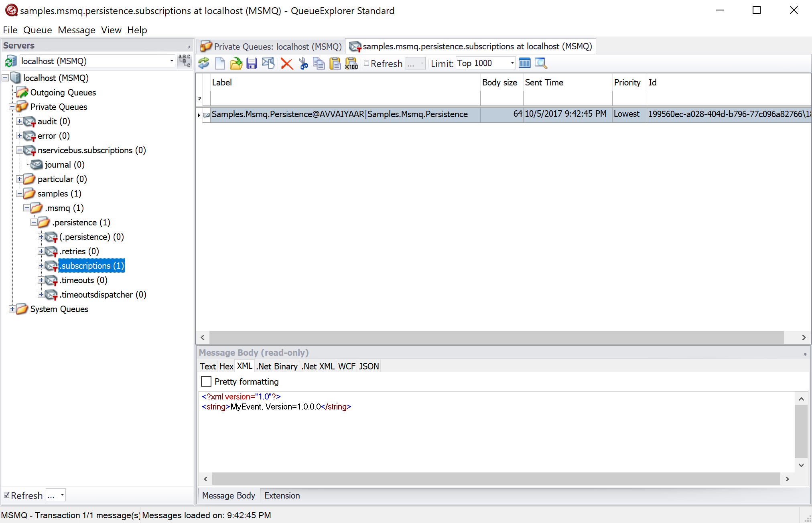Open the View menu
The image size is (812, 523).
(x=111, y=30)
